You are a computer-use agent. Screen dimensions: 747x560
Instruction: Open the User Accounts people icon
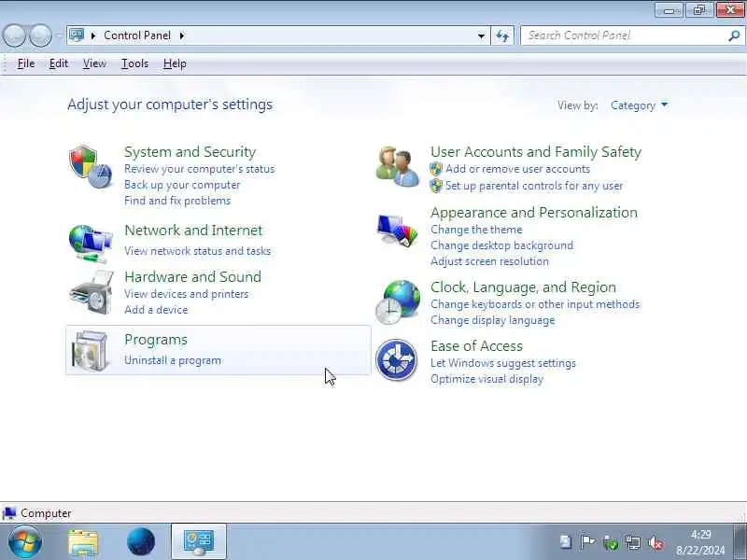pyautogui.click(x=398, y=166)
